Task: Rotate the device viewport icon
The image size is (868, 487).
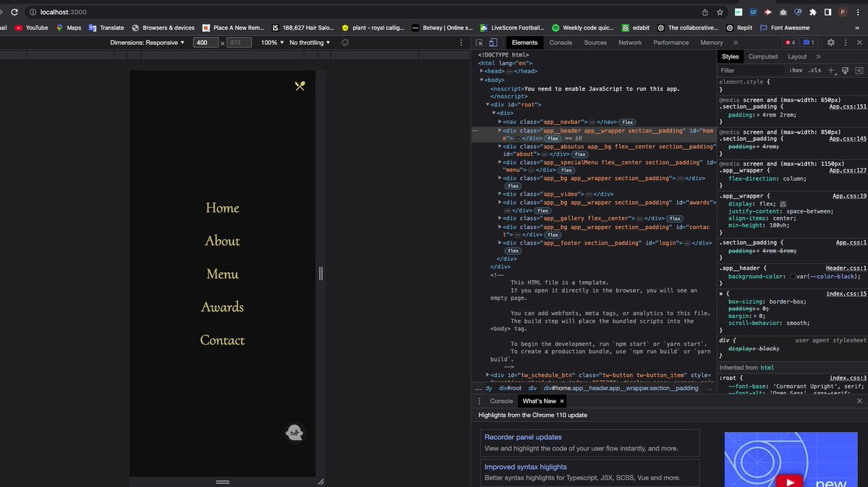Action: tap(345, 43)
